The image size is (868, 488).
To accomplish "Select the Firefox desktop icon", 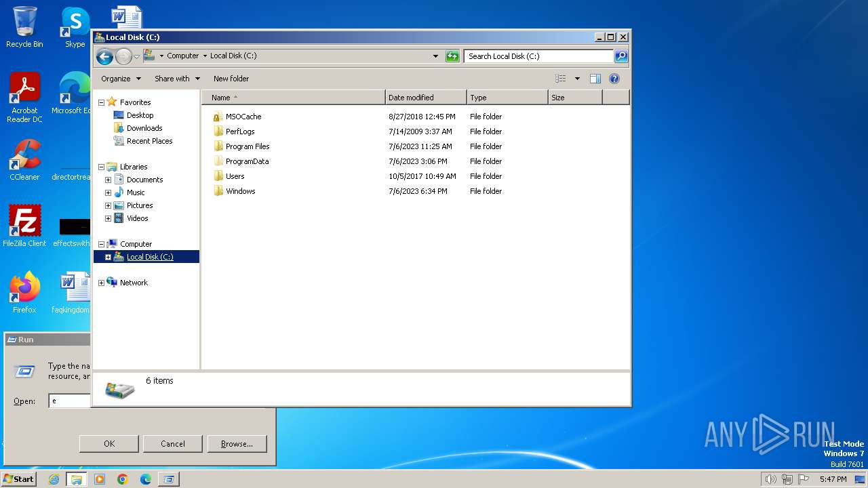I will pyautogui.click(x=24, y=292).
